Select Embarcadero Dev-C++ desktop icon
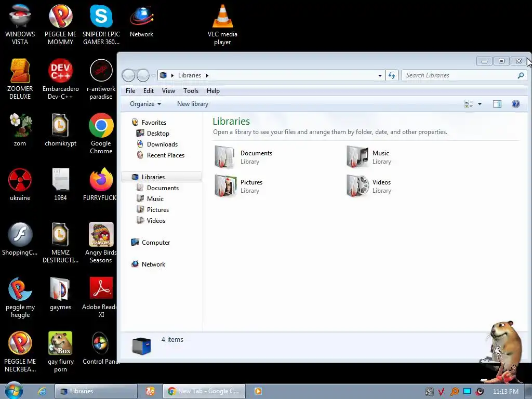 pos(60,79)
